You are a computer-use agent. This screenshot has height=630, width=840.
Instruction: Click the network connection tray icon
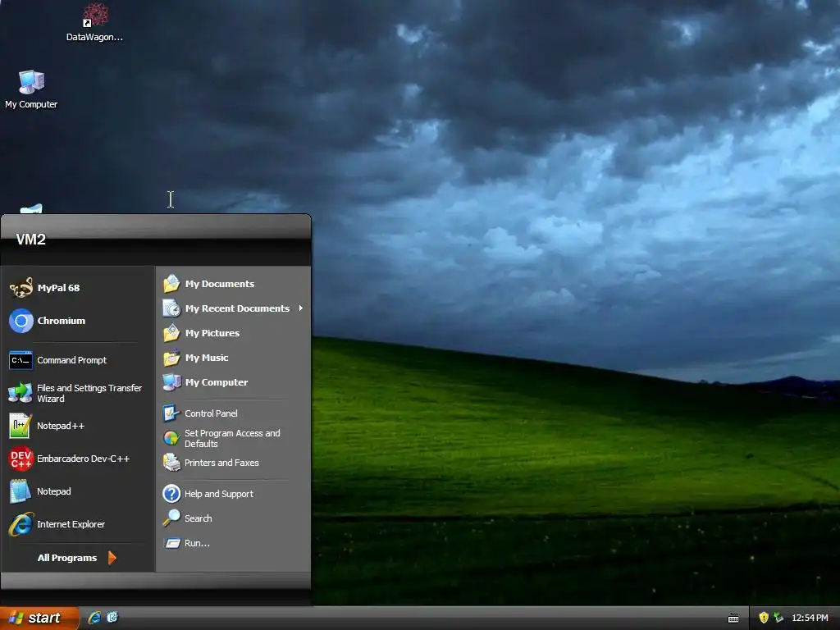[778, 618]
